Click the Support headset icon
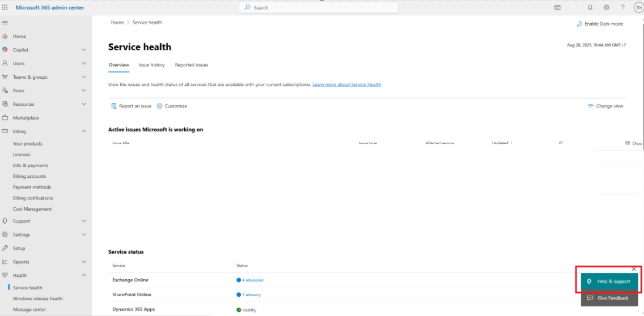 pyautogui.click(x=5, y=221)
